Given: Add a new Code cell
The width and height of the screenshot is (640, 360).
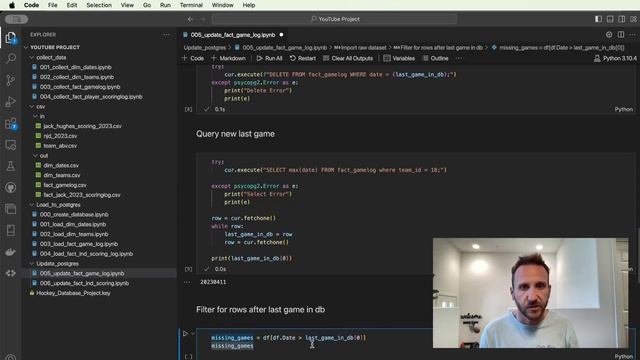Looking at the screenshot, I should click(x=193, y=58).
